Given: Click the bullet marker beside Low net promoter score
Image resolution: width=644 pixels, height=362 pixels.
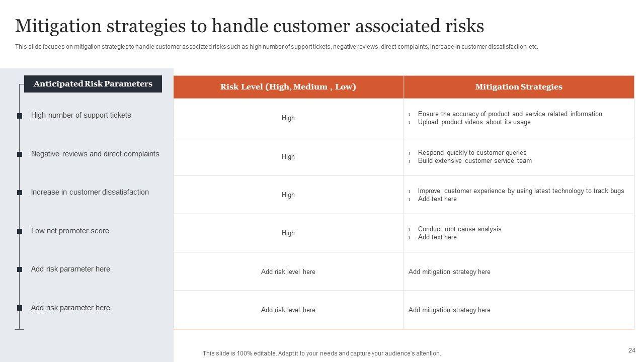Looking at the screenshot, I should click(x=20, y=231).
